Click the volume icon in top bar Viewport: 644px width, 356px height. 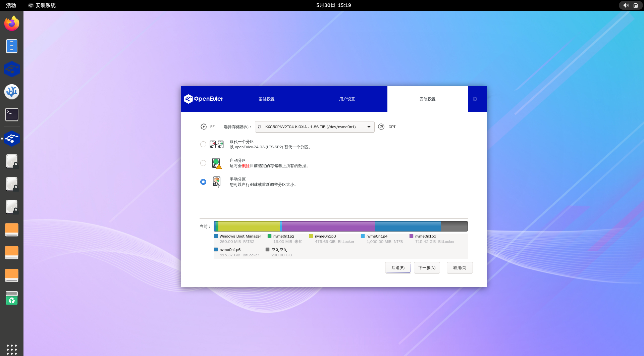[626, 5]
